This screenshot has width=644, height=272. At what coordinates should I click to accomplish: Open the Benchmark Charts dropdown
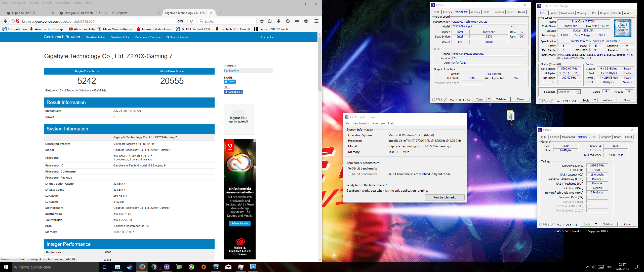148,38
